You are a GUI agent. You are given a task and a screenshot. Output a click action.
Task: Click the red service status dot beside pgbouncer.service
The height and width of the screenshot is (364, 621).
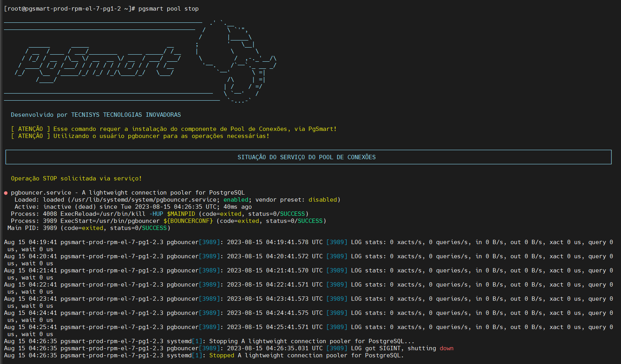(x=6, y=193)
